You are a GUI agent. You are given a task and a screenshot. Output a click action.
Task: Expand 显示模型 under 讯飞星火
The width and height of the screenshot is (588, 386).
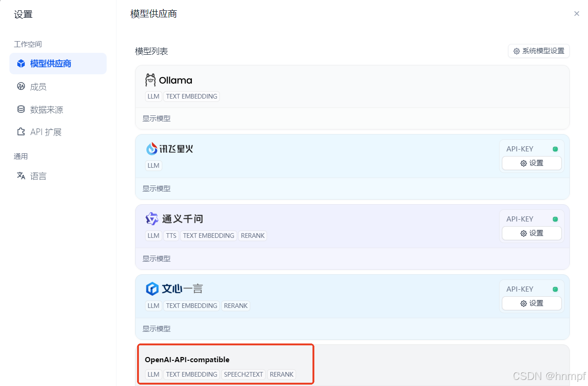point(156,189)
